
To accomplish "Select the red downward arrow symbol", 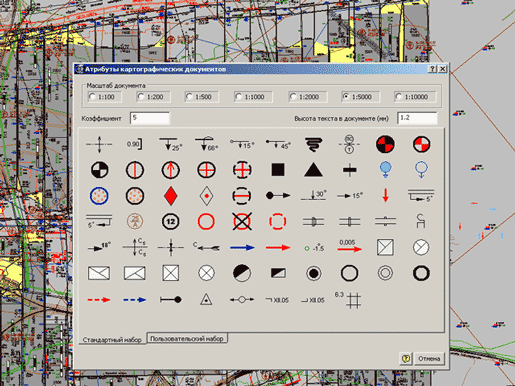I will click(x=386, y=195).
